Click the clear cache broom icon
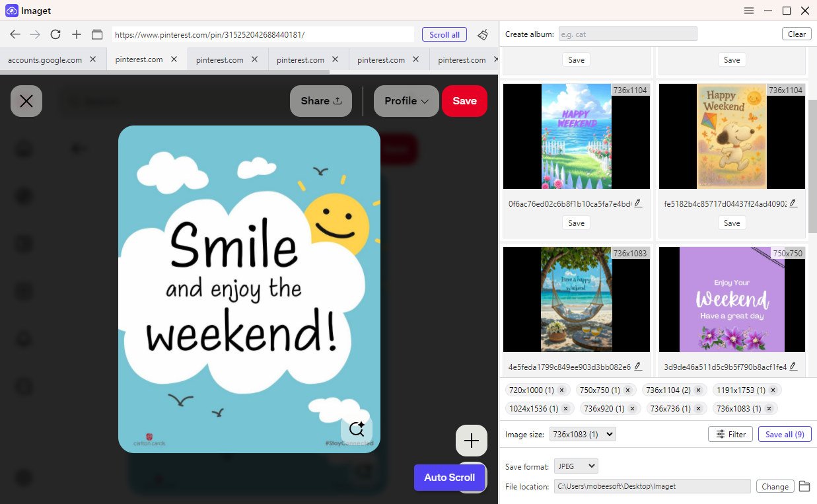817x504 pixels. (483, 34)
